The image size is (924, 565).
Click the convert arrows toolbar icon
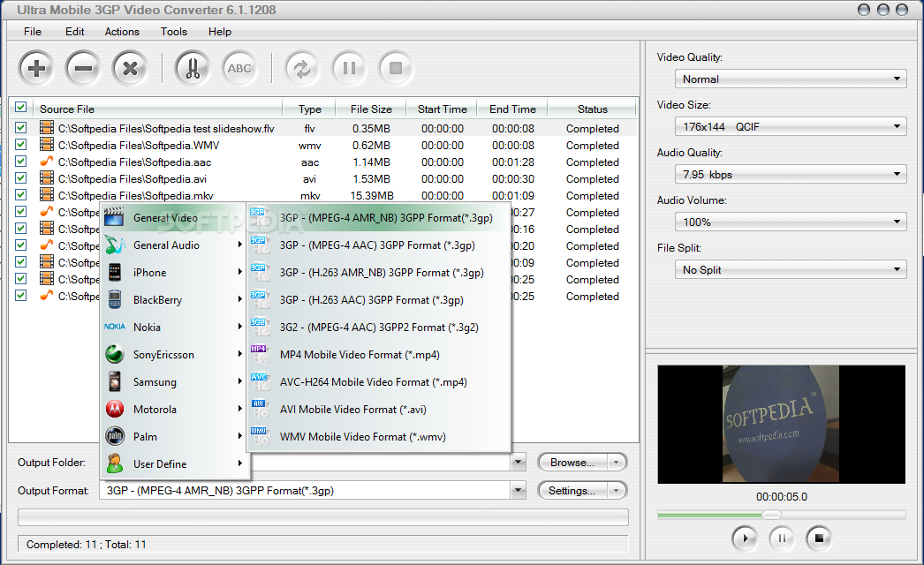[302, 68]
